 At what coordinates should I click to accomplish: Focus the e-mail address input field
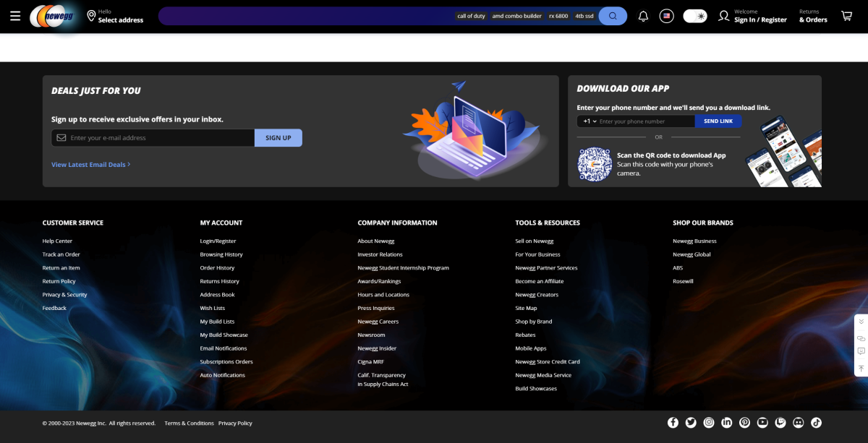click(x=153, y=138)
